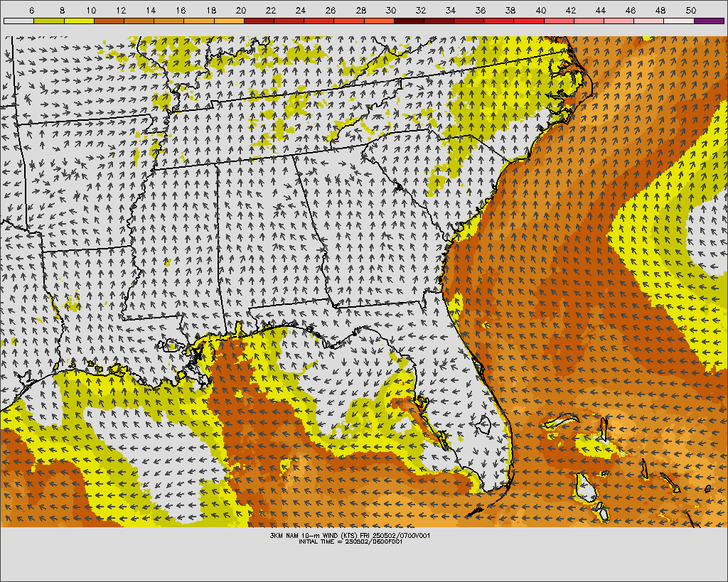Click the light gray below-6 knots legend swatch
The image size is (728, 582).
point(18,21)
